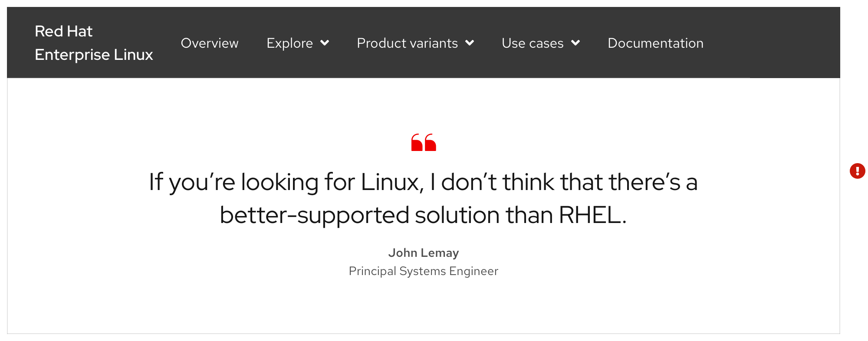This screenshot has width=868, height=341.
Task: Click the red quotation mark icon
Action: pyautogui.click(x=424, y=143)
